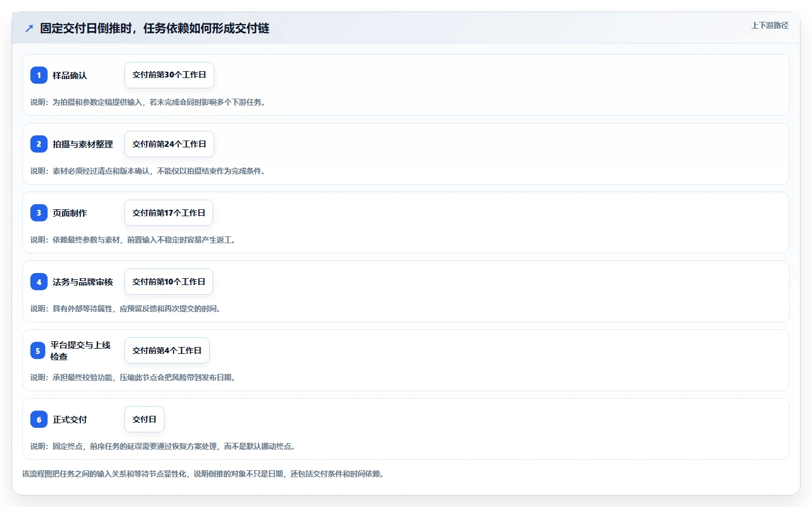Screen dimensions: 812x507
Task: Click the note starting 为拍摄和参数定稿提供输入
Action: (148, 102)
